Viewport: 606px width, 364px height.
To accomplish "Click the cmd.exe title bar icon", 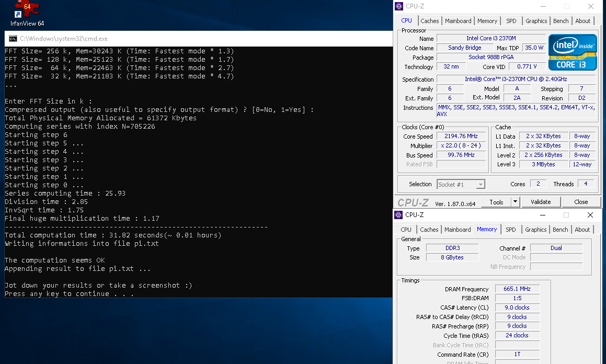I will 13,39.
